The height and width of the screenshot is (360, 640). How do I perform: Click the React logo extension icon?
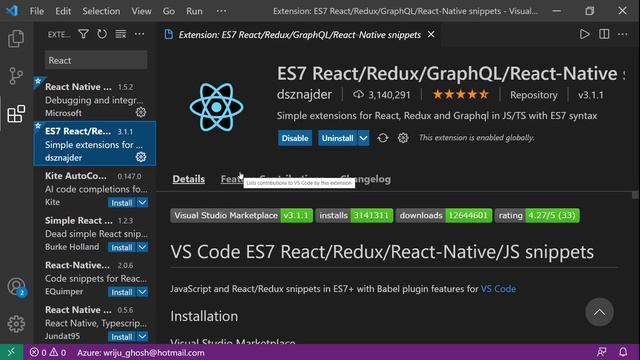click(x=216, y=107)
